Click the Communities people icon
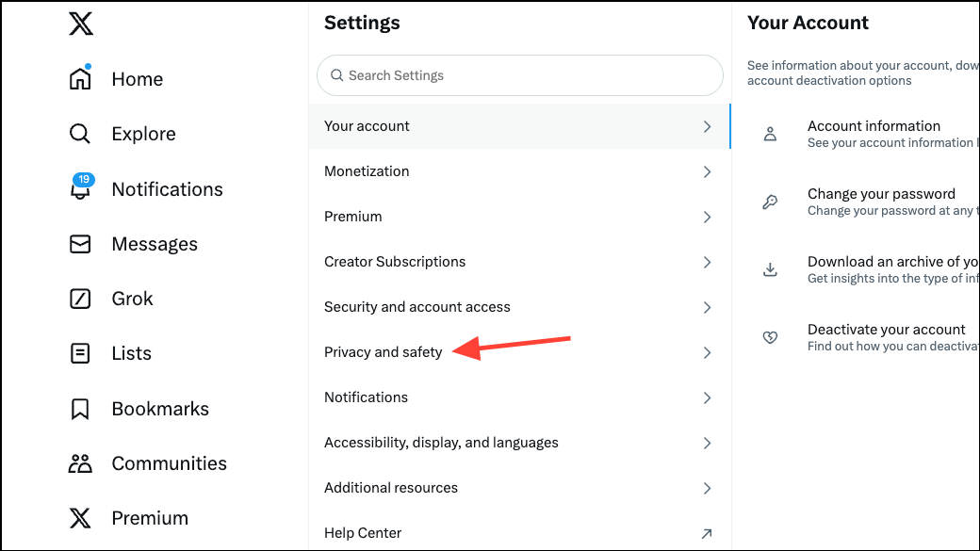 [x=81, y=463]
